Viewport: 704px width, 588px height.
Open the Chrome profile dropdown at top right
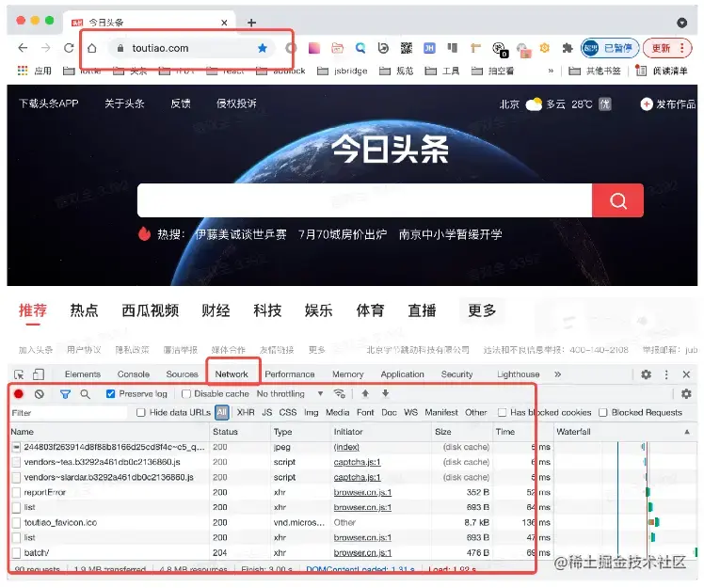(682, 23)
